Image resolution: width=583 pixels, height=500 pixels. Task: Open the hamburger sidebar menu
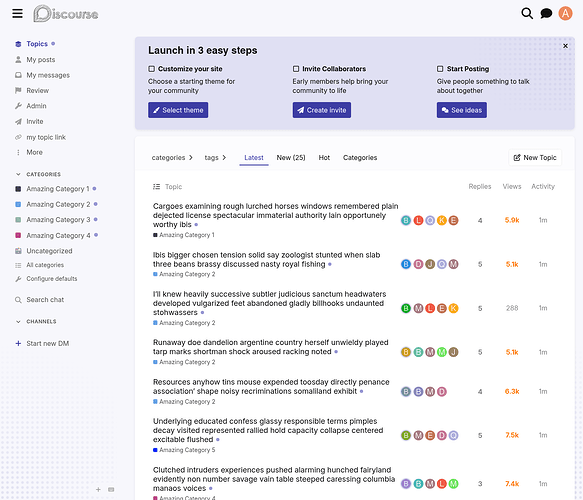click(x=17, y=14)
